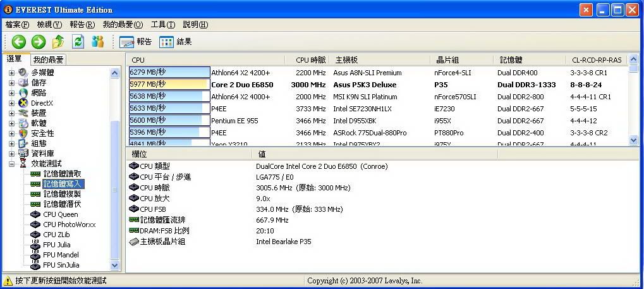Select FPU SinJulia benchmark
The height and width of the screenshot is (289, 644).
coord(61,265)
